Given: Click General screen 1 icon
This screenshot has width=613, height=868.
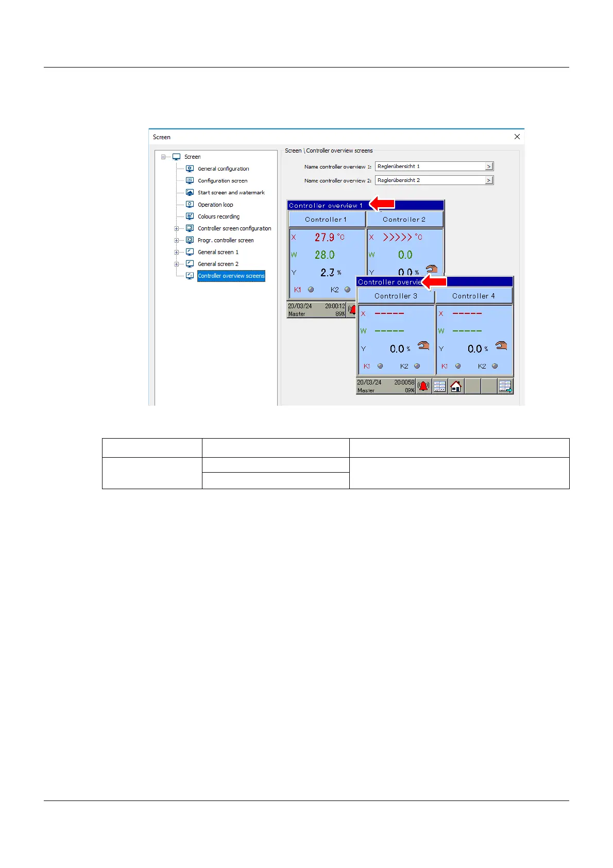Looking at the screenshot, I should click(x=190, y=252).
